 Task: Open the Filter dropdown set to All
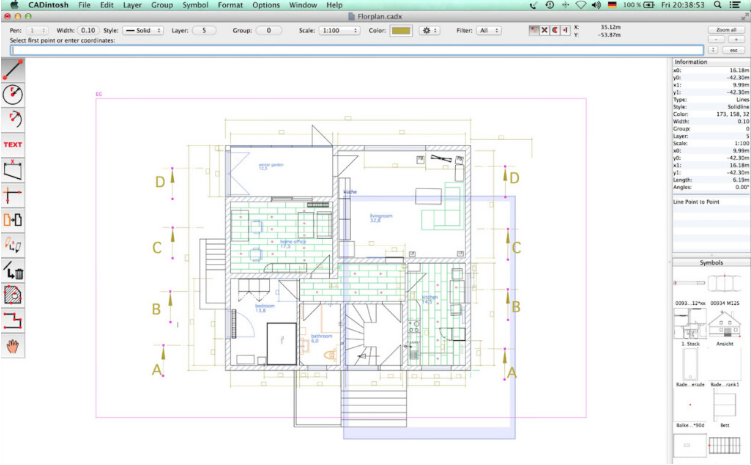(489, 31)
